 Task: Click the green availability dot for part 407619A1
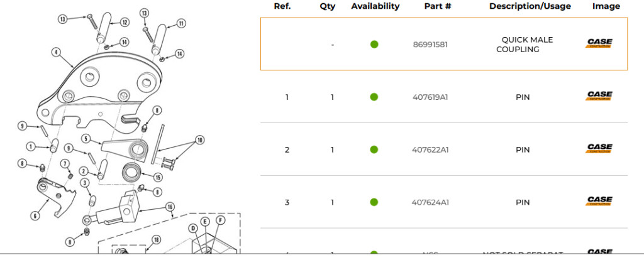pos(374,97)
